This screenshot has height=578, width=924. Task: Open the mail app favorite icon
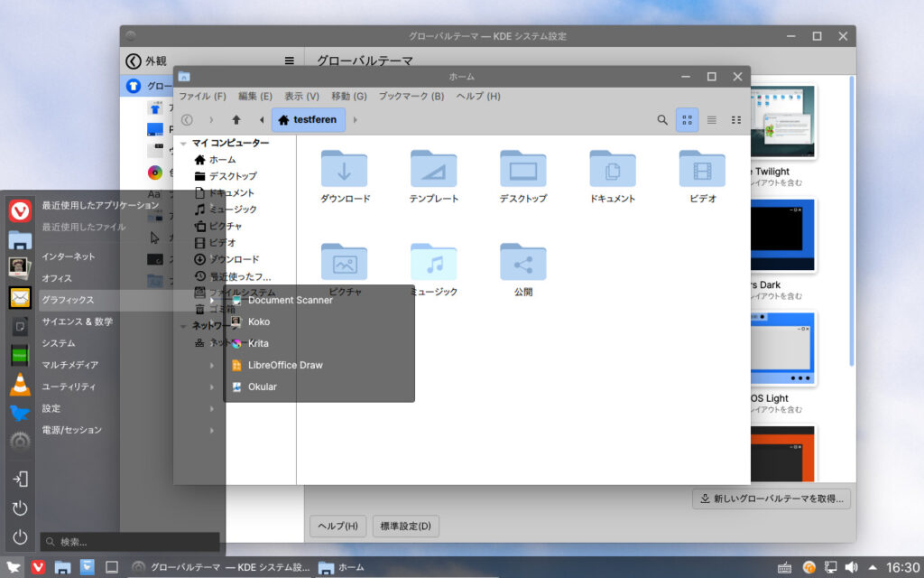coord(20,298)
